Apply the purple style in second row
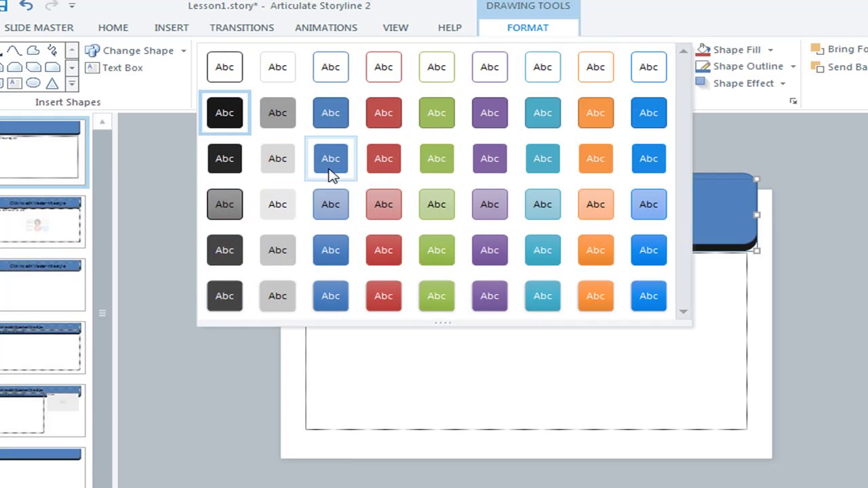This screenshot has height=488, width=868. pos(490,113)
